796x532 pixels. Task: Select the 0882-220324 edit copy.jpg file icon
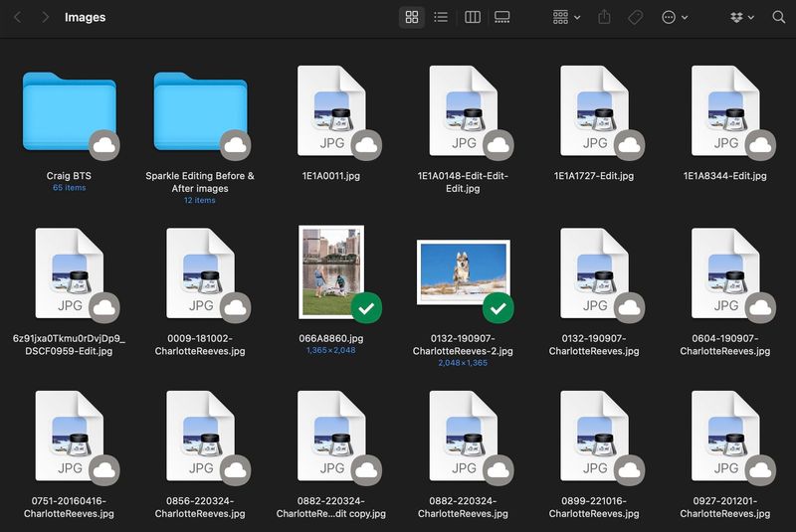tap(331, 436)
